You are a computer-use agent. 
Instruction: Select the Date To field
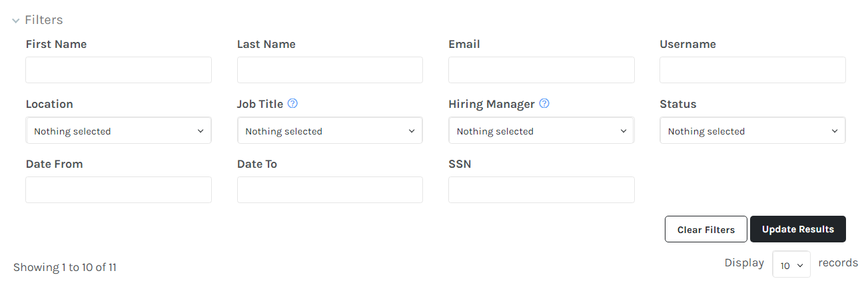pos(330,190)
